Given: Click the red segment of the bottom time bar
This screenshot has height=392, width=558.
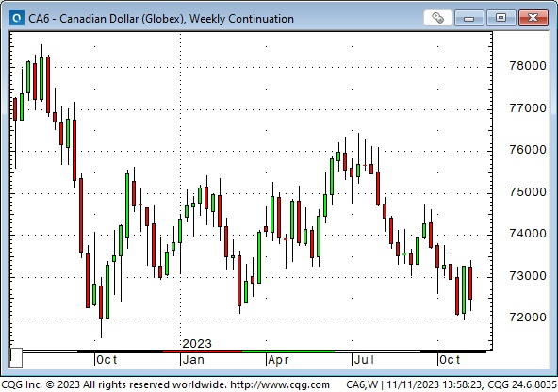Looking at the screenshot, I should (203, 351).
